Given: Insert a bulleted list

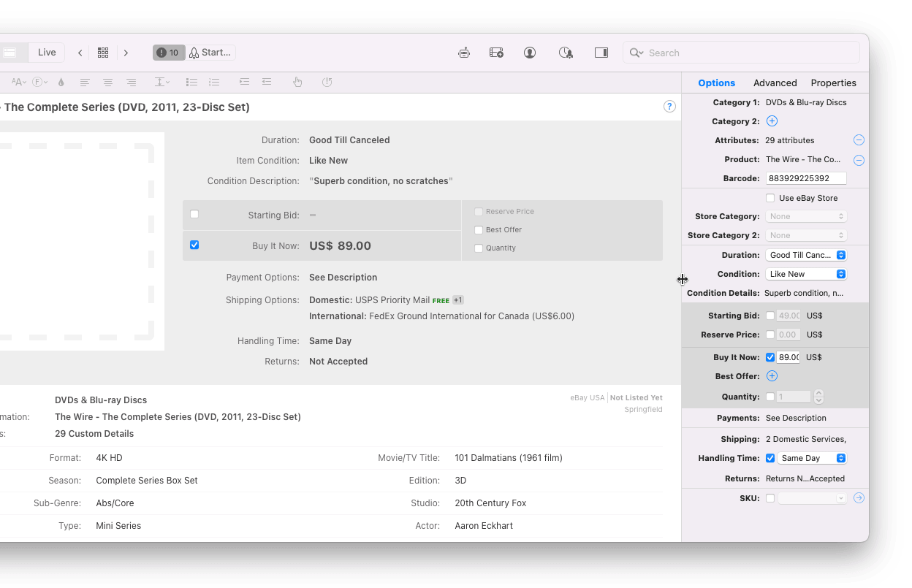Looking at the screenshot, I should pos(191,83).
